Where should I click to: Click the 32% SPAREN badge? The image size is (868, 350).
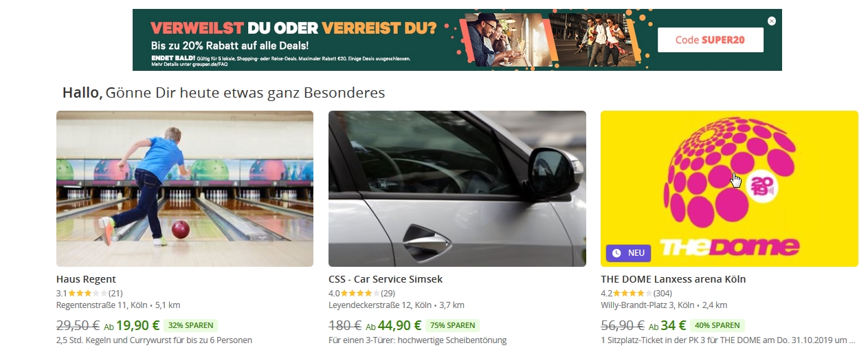(x=191, y=325)
